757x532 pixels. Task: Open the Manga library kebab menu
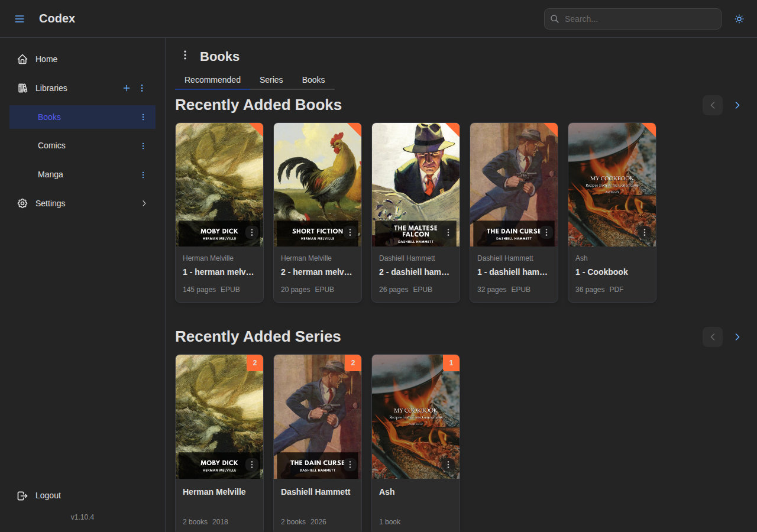coord(143,174)
